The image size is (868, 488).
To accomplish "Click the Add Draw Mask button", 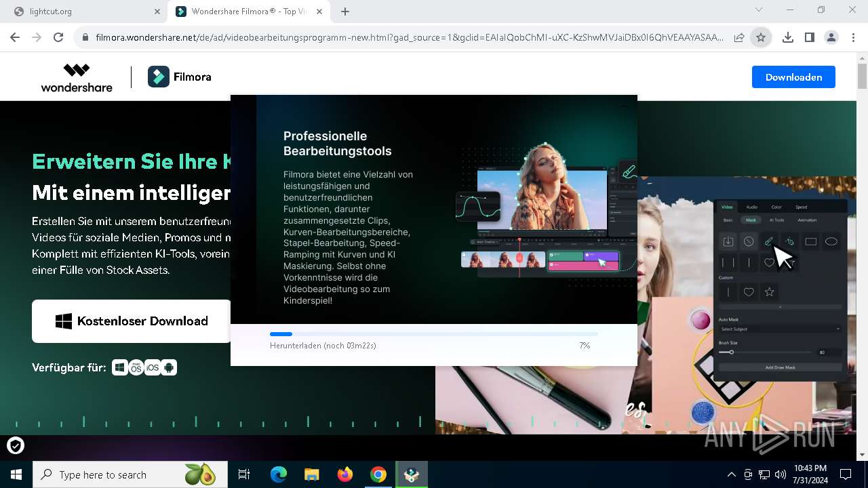I will (x=780, y=367).
